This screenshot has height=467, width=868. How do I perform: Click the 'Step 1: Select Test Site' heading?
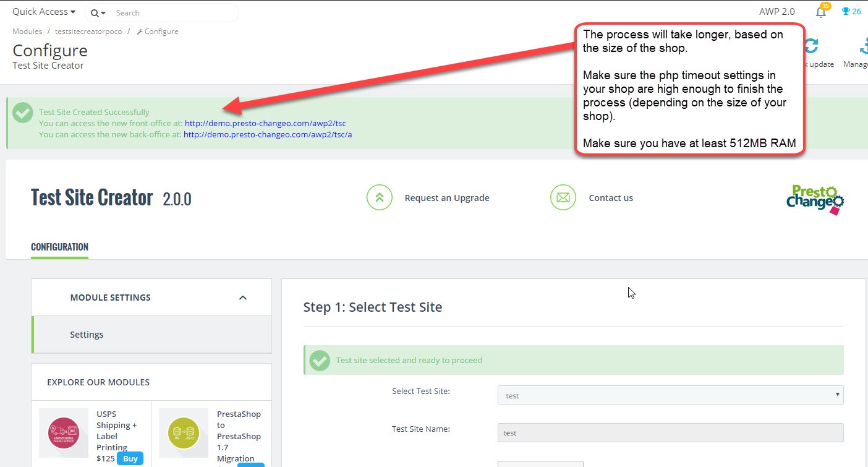pyautogui.click(x=373, y=307)
